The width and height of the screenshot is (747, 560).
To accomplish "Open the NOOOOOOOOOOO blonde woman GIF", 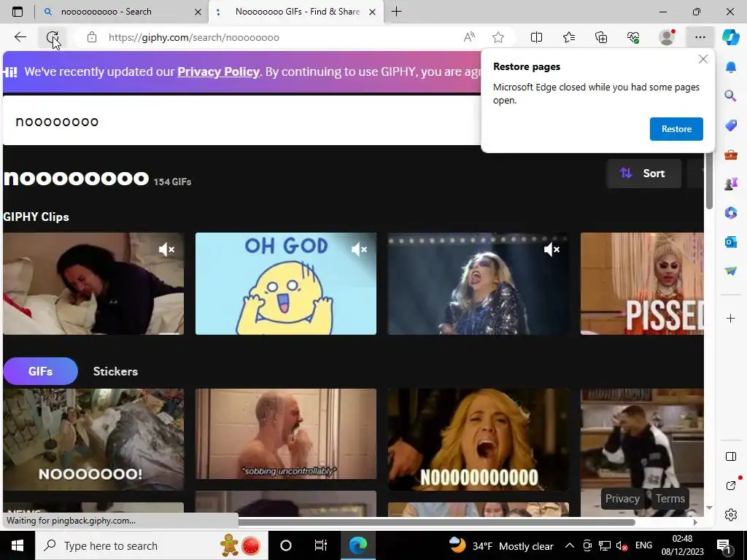I will [478, 439].
